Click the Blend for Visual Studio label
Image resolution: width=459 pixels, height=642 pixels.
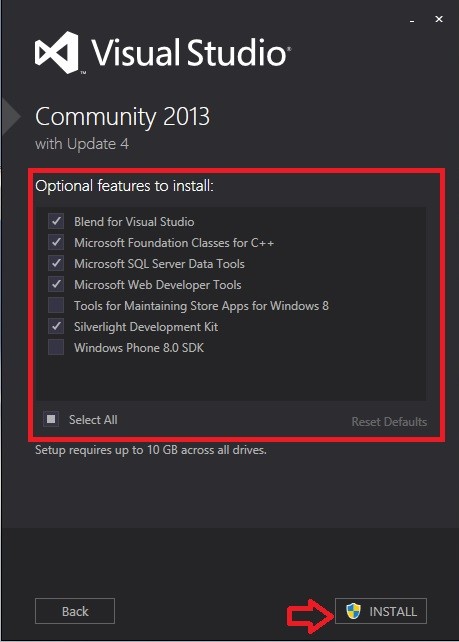[x=134, y=222]
